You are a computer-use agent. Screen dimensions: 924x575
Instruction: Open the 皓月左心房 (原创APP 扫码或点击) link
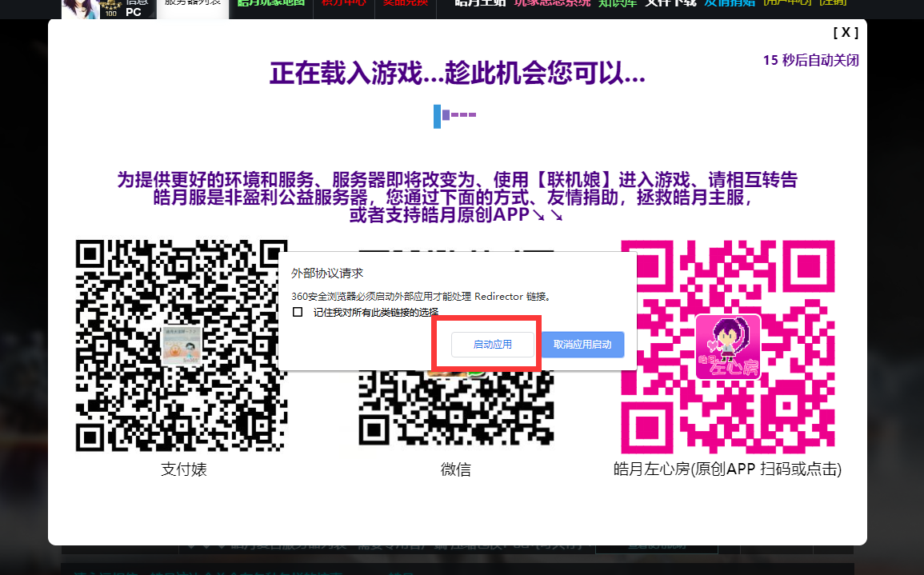pos(728,469)
